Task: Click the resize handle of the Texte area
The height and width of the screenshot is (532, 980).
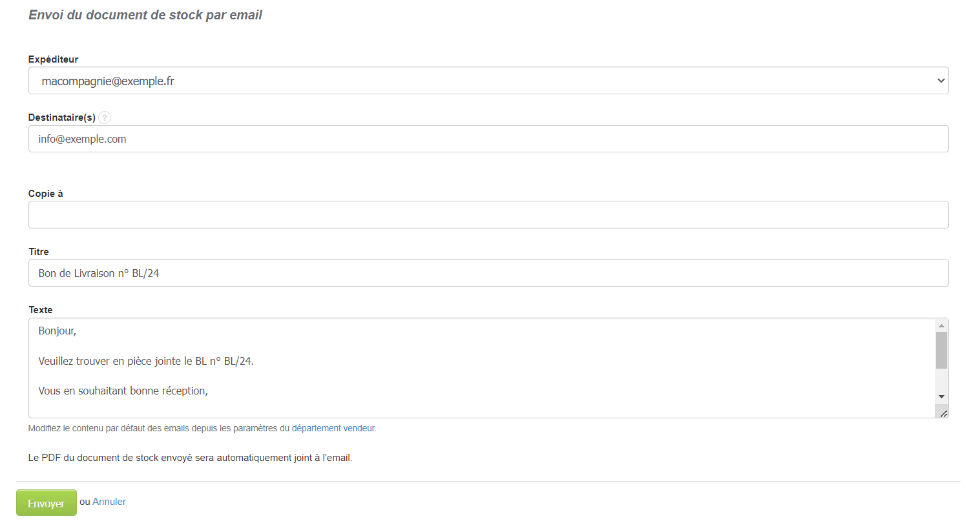Action: (x=943, y=413)
